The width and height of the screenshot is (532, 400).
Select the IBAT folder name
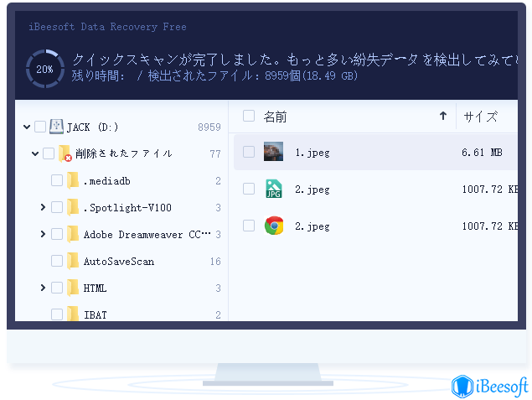(x=96, y=314)
